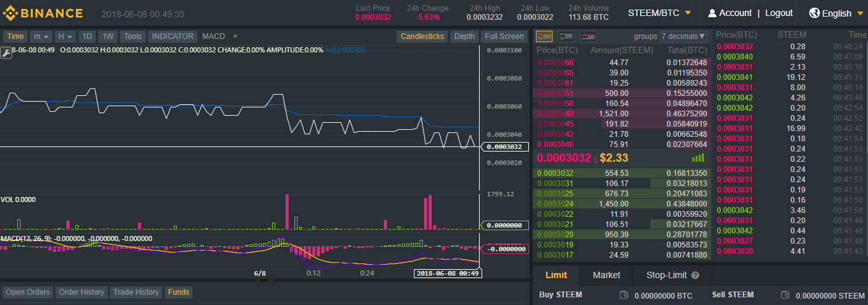Viewport: 868px width, 305px height.
Task: Select the Market order tab
Action: pos(606,275)
